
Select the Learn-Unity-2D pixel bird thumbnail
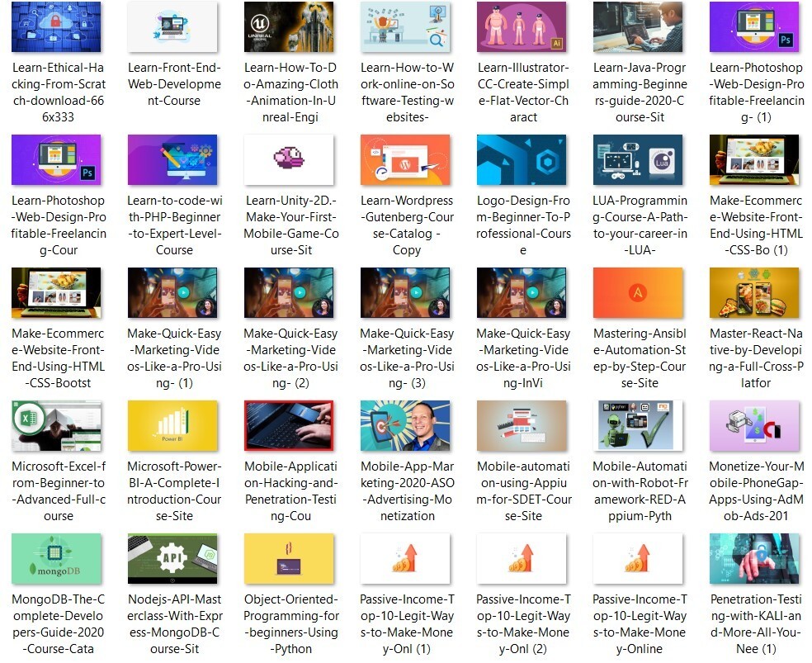point(289,159)
